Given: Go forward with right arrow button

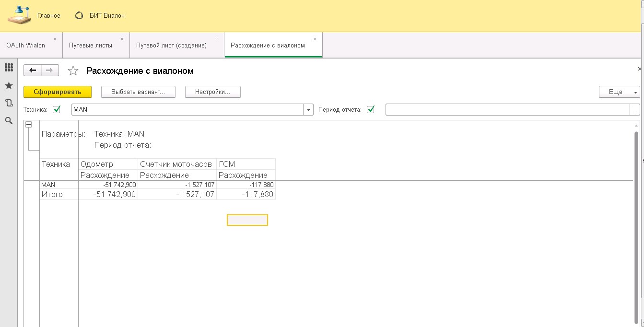Looking at the screenshot, I should point(50,70).
